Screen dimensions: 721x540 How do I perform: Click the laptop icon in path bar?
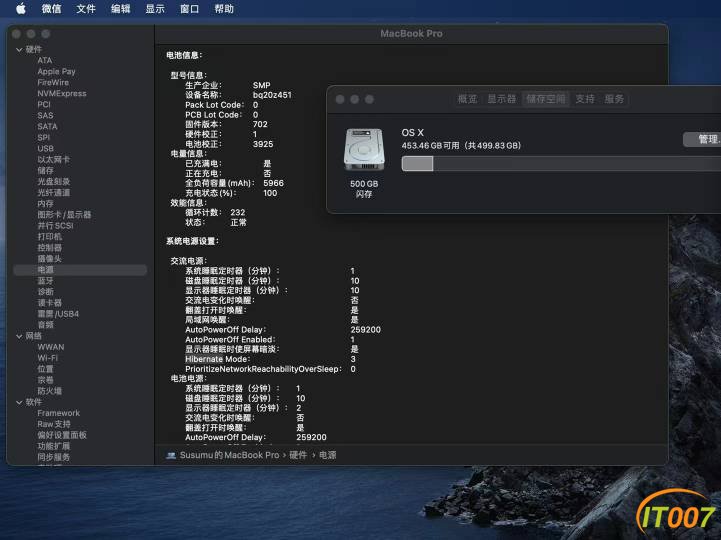coord(171,456)
